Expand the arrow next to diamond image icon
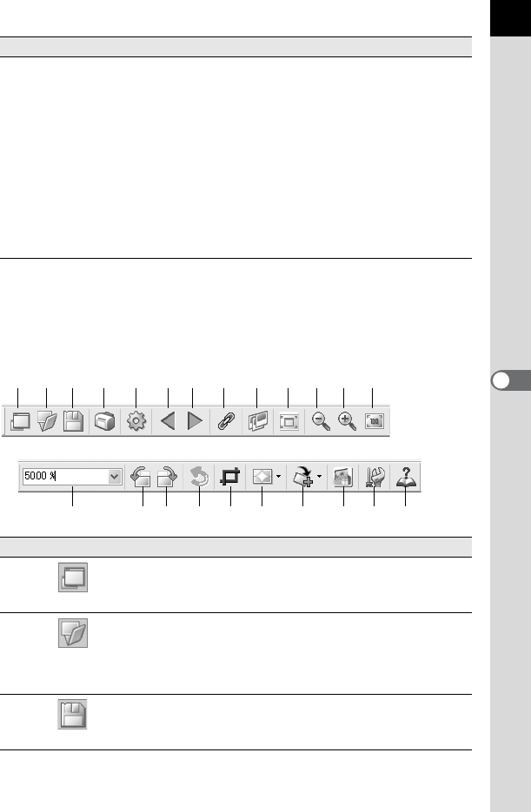The width and height of the screenshot is (531, 812). (278, 477)
